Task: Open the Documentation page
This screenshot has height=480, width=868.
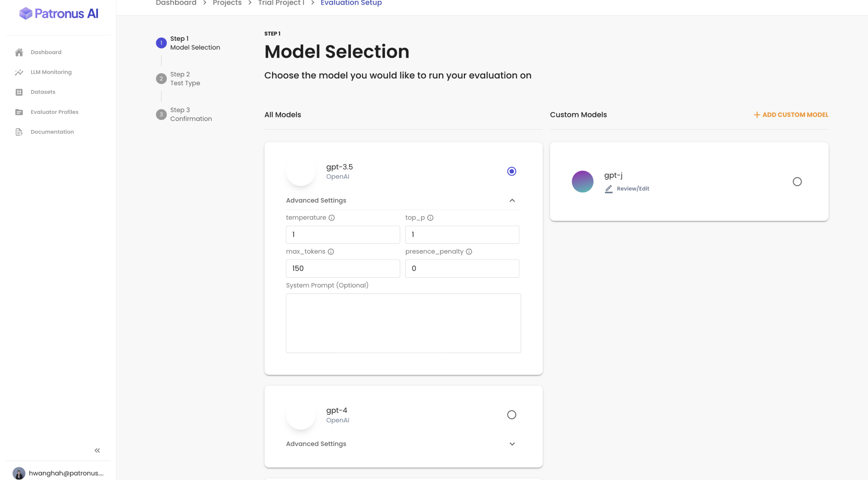Action: (52, 132)
